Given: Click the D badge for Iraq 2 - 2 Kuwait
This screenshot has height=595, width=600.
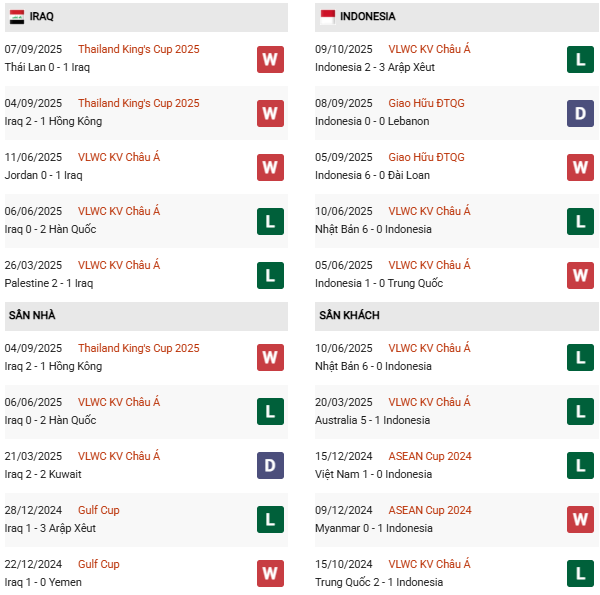Looking at the screenshot, I should click(x=270, y=466).
